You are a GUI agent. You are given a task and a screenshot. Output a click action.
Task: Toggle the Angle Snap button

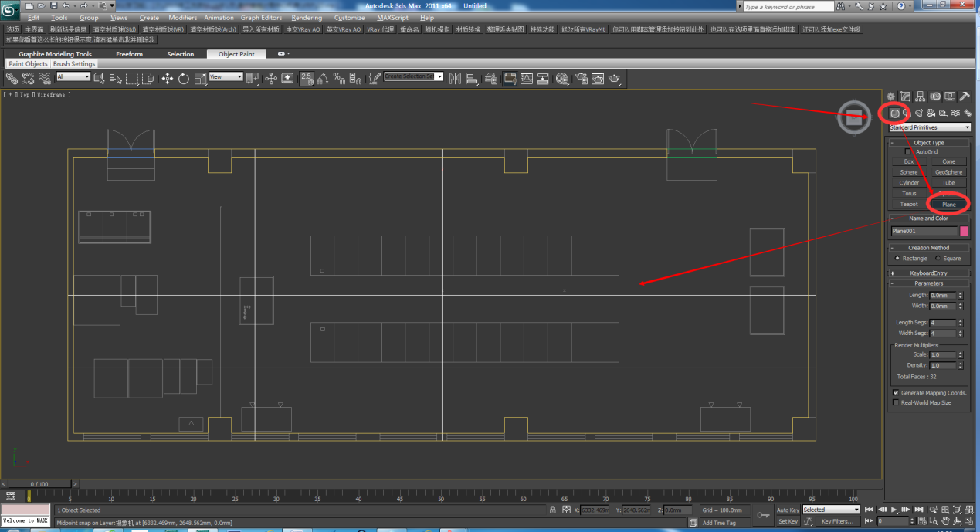[323, 78]
